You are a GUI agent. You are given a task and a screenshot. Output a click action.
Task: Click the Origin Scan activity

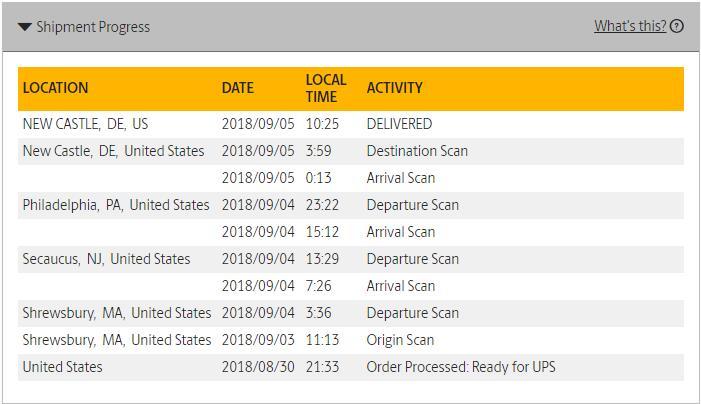[400, 340]
